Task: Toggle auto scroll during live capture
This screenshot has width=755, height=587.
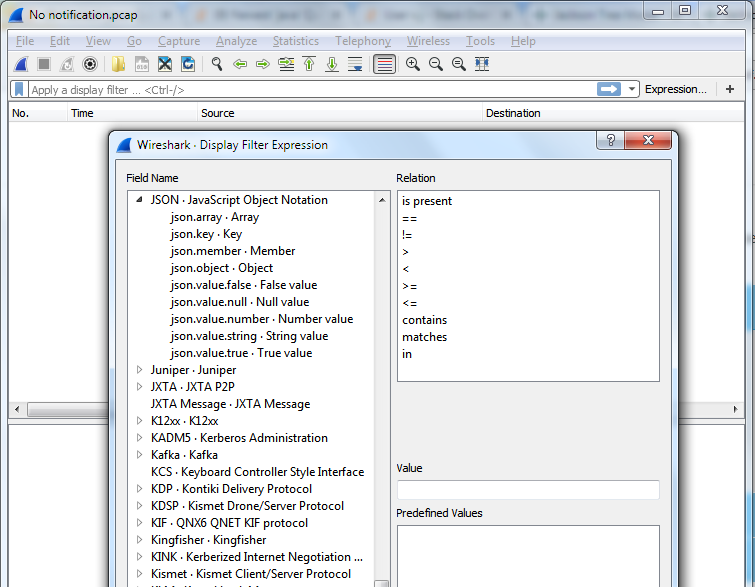Action: click(355, 64)
